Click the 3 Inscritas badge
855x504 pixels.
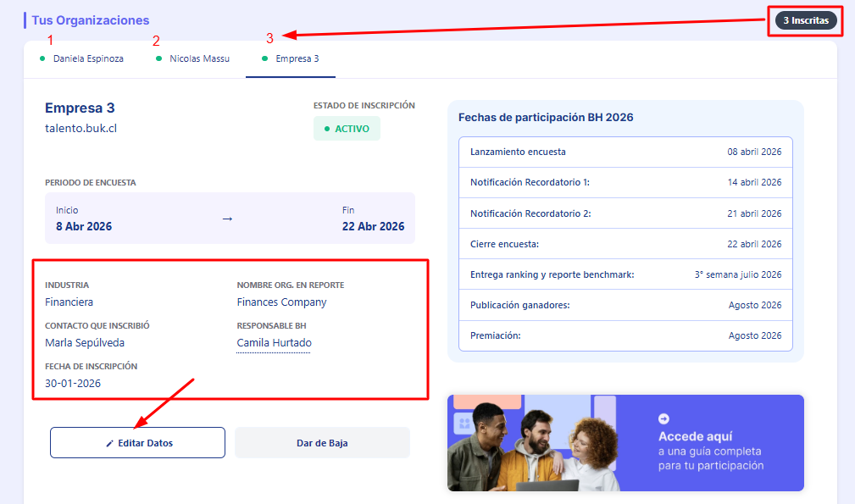pyautogui.click(x=806, y=20)
